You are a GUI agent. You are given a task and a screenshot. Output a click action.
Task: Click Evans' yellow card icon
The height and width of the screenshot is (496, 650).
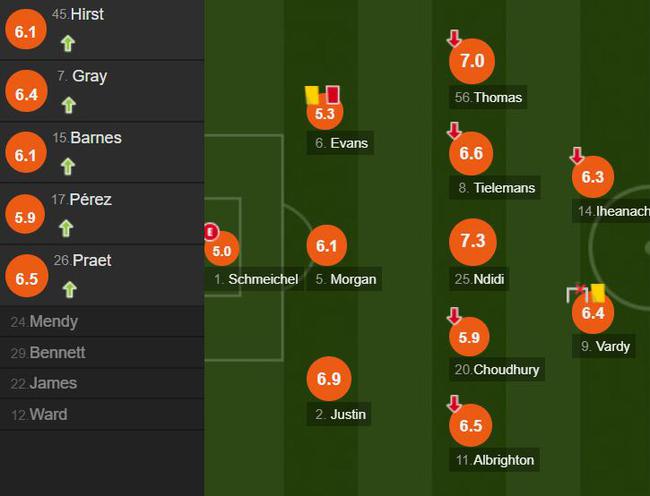[x=312, y=95]
